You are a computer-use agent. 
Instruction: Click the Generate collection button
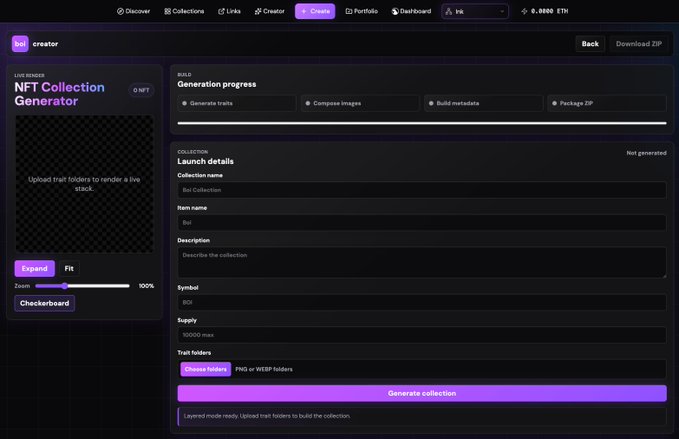422,393
